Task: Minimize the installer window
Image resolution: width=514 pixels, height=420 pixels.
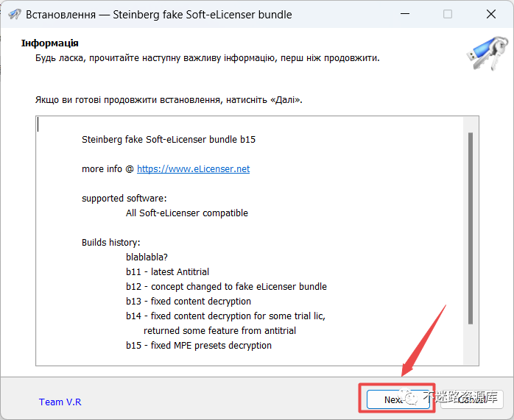Action: coord(405,14)
